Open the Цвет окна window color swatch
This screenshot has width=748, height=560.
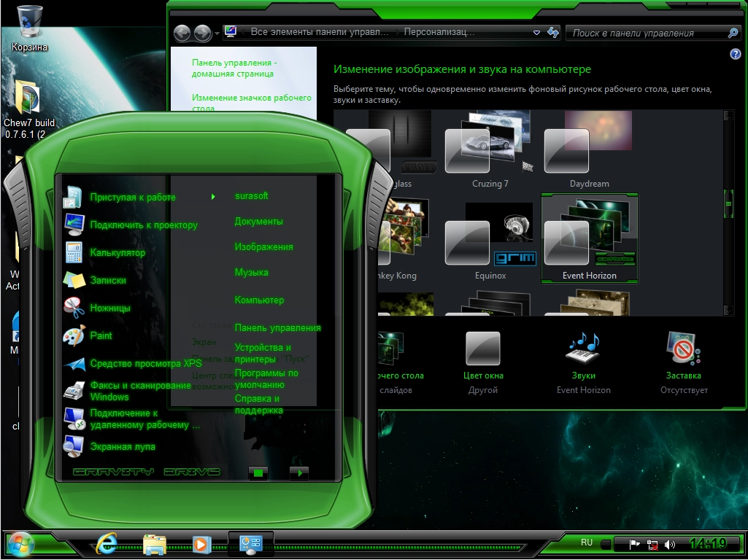pos(483,349)
